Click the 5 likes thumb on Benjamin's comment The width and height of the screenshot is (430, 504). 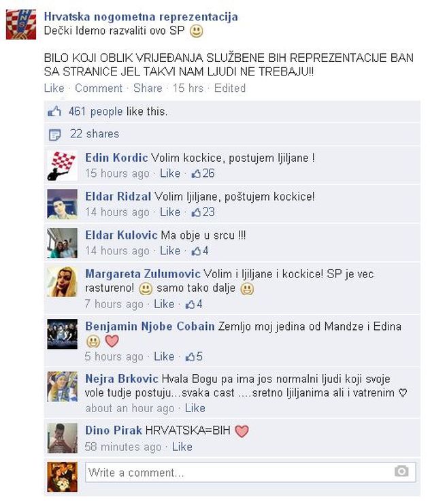(x=190, y=357)
